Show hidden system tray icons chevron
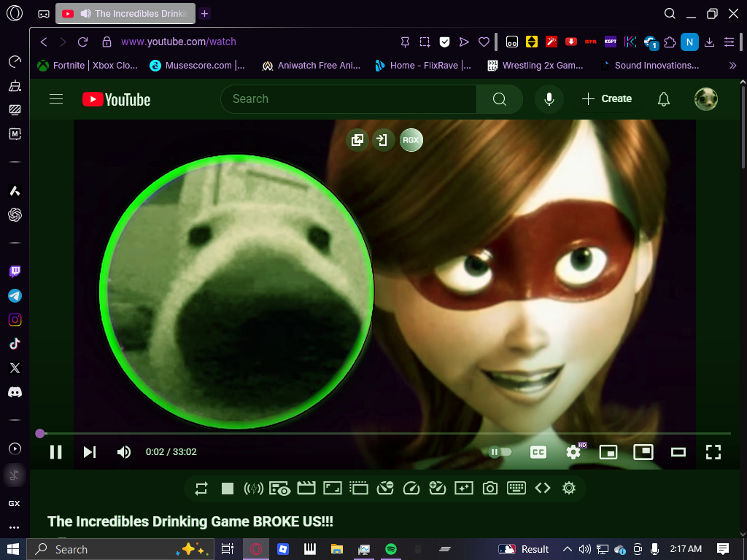The image size is (747, 560). (x=568, y=549)
